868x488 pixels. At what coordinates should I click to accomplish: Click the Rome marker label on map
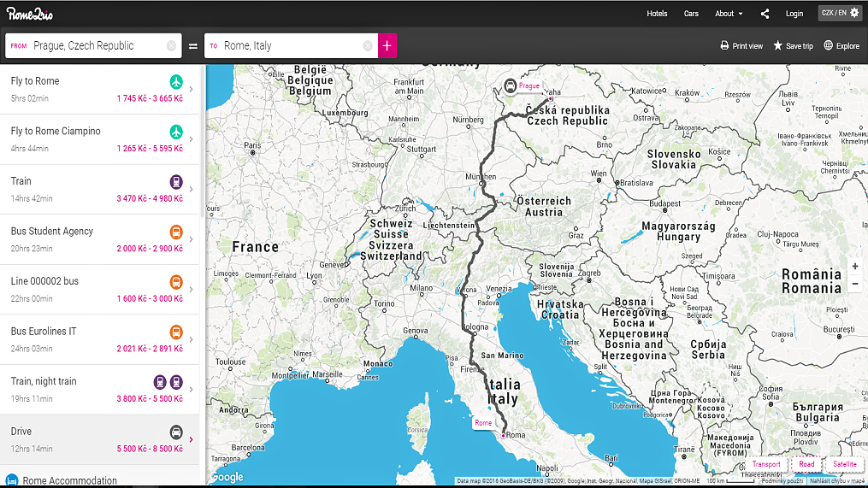click(482, 423)
